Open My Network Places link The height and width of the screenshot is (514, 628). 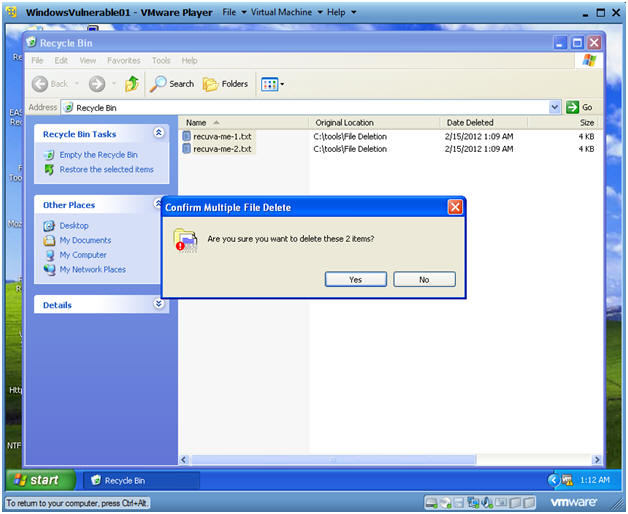click(93, 270)
